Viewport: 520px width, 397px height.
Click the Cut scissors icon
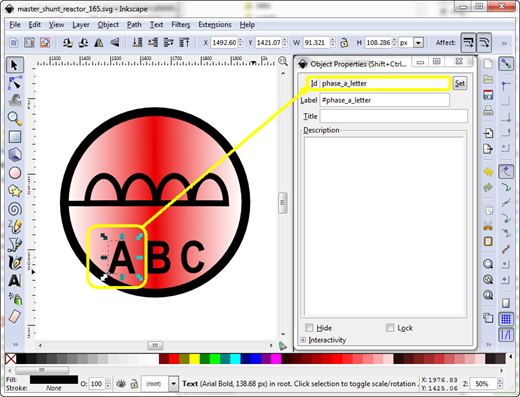488,226
